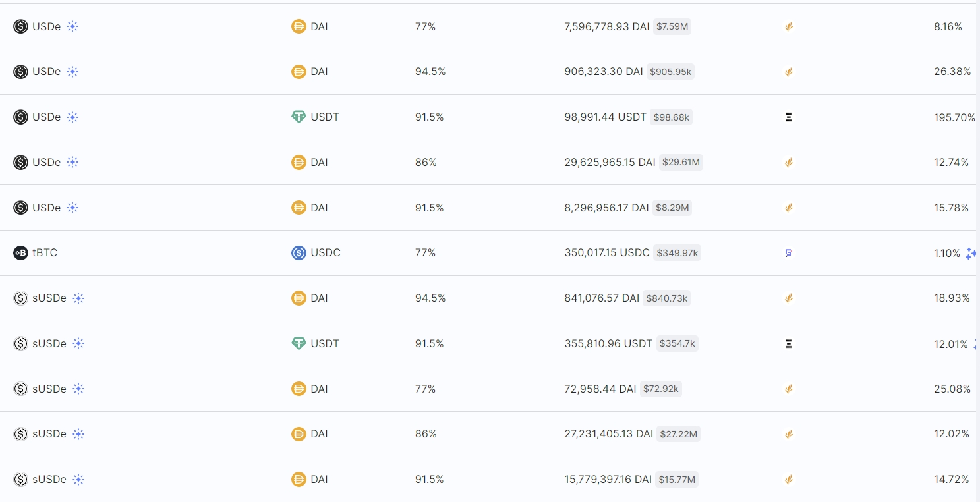Click the $349.97k value badge
The image size is (980, 502).
(677, 253)
